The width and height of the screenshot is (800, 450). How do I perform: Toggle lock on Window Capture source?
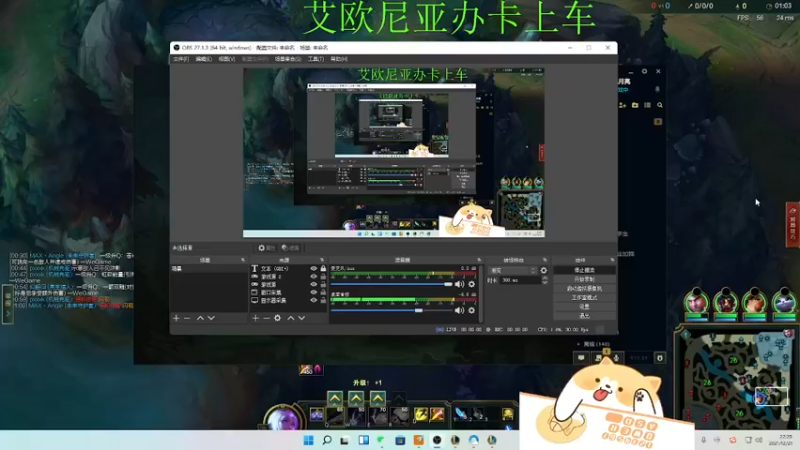click(x=323, y=292)
